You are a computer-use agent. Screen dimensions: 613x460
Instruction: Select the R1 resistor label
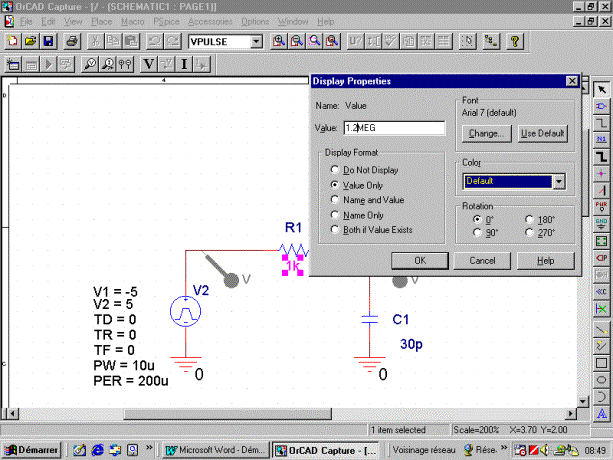293,227
